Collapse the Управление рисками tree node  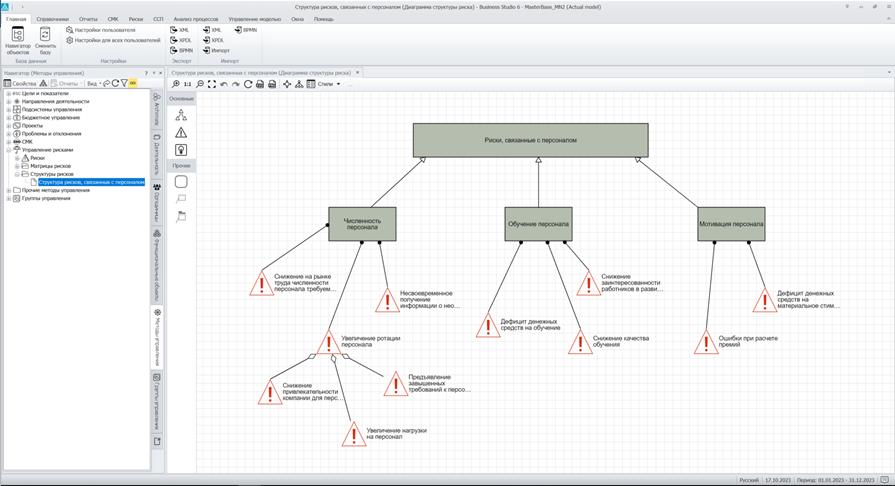(9, 150)
